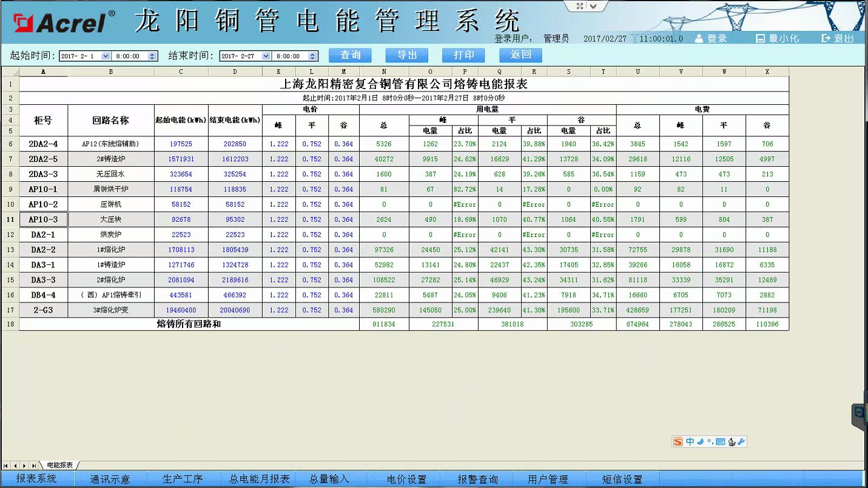The height and width of the screenshot is (488, 868).
Task: Click the 退出 exit icon
Action: [x=826, y=38]
